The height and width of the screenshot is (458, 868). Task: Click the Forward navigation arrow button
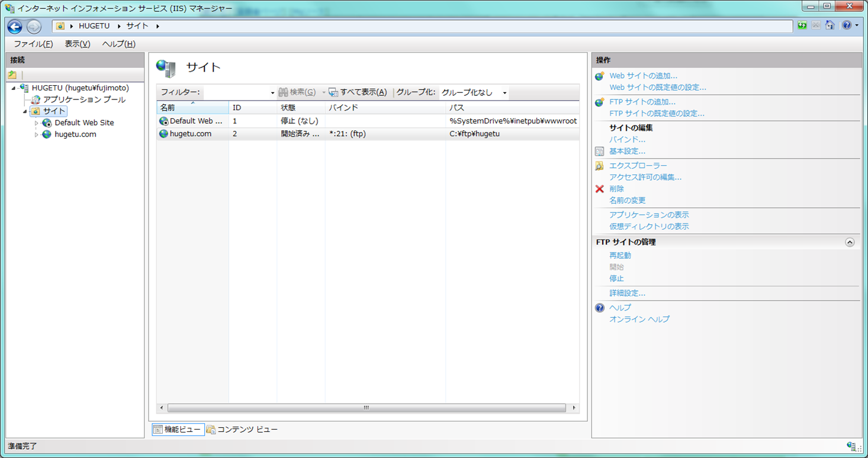point(34,27)
